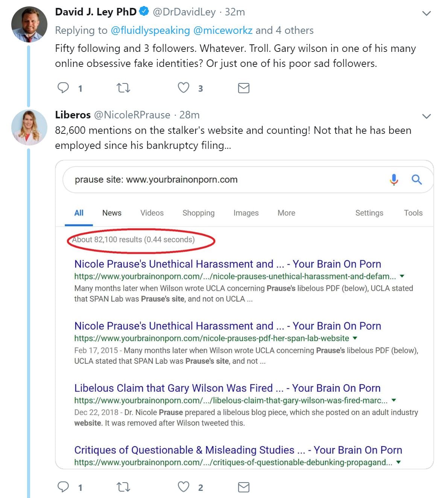Screen dimensions: 448x498
Task: Share Liberos tweet via direct message
Action: (244, 487)
